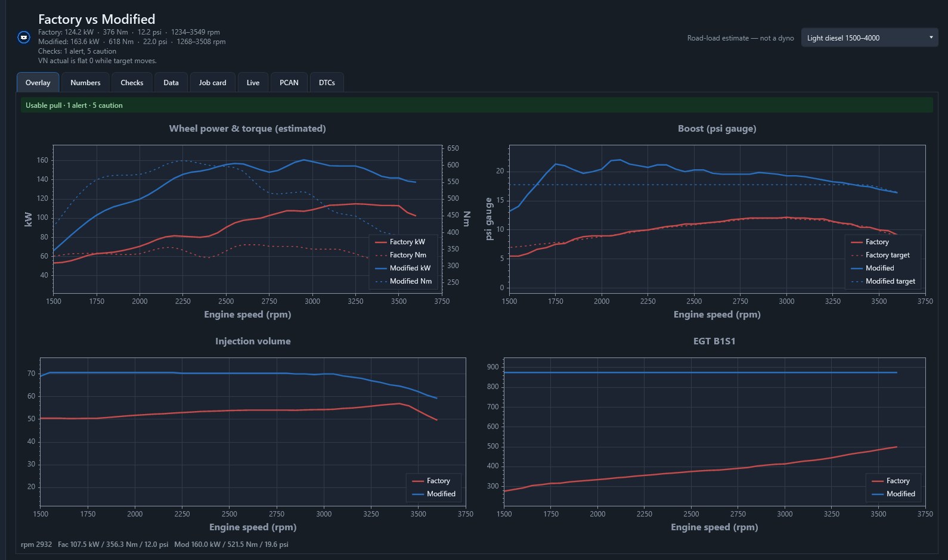Click the 'EGT B1S1' chart title
The image size is (948, 560).
pos(714,341)
